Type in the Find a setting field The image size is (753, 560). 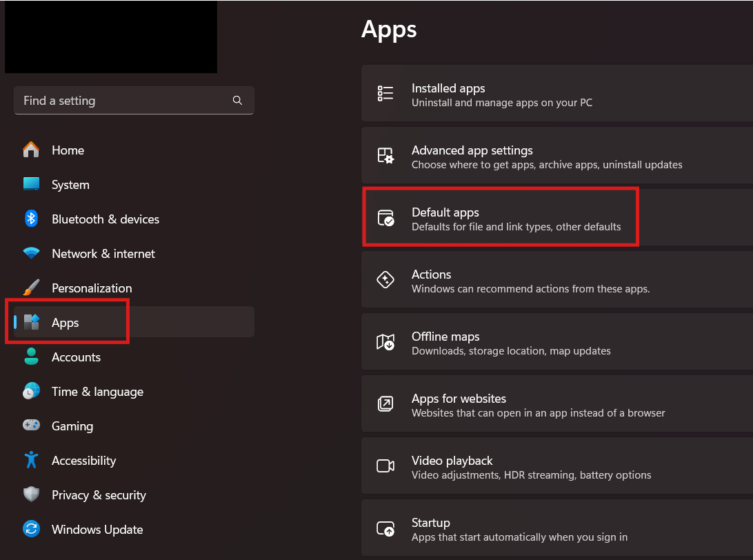[124, 101]
